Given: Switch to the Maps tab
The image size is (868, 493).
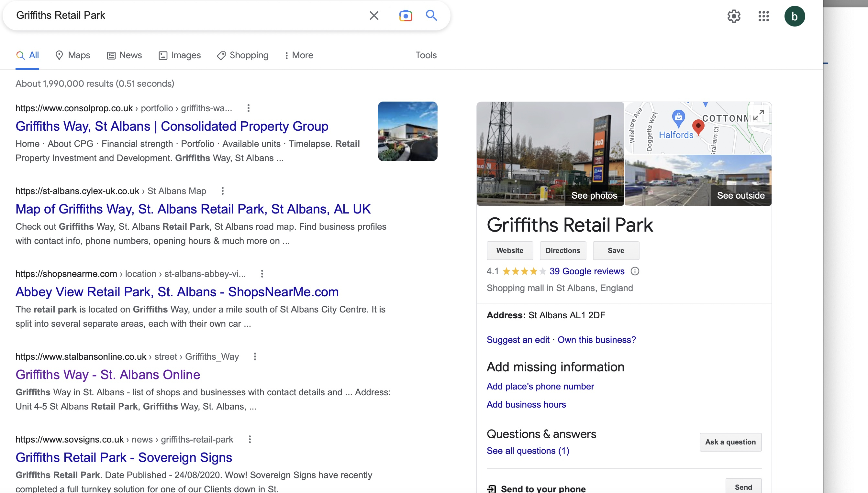Looking at the screenshot, I should pos(72,55).
